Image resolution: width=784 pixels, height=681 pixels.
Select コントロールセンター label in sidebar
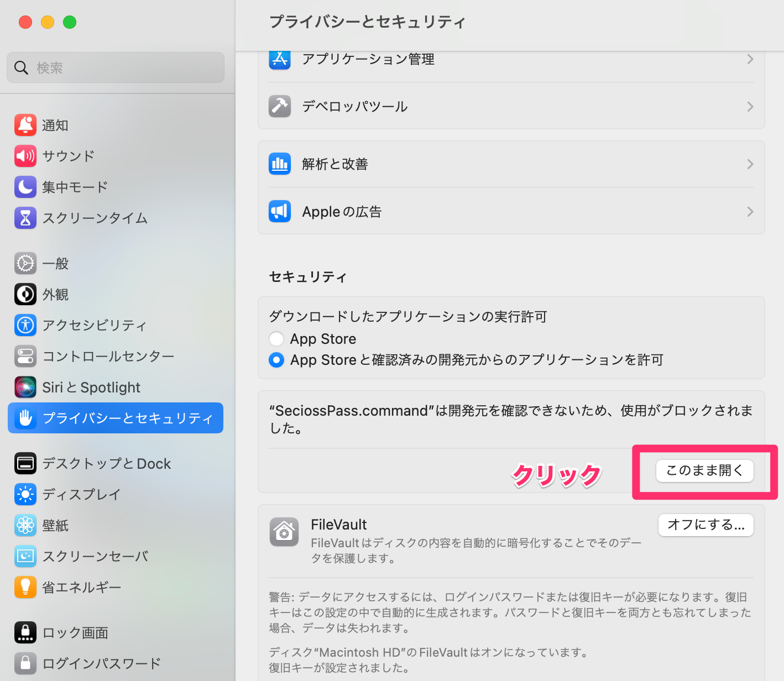[108, 357]
